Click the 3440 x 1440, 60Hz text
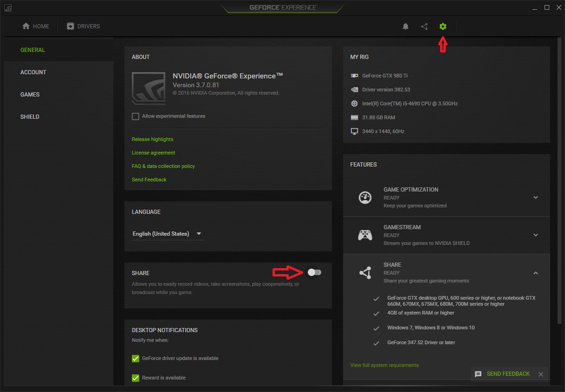This screenshot has height=392, width=565. (383, 131)
